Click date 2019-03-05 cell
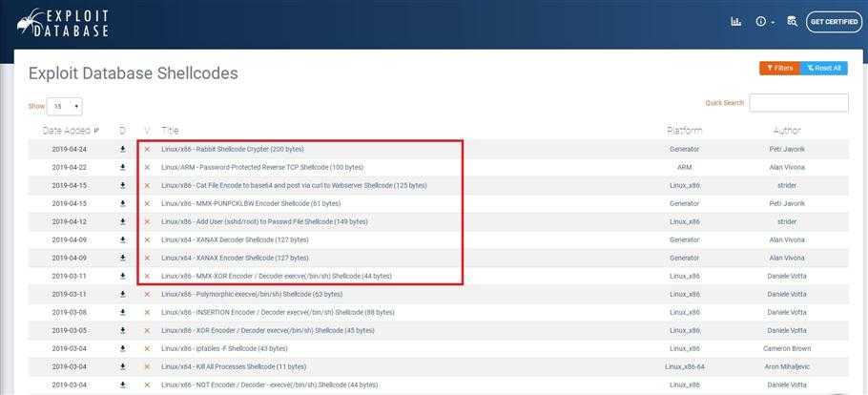 70,330
